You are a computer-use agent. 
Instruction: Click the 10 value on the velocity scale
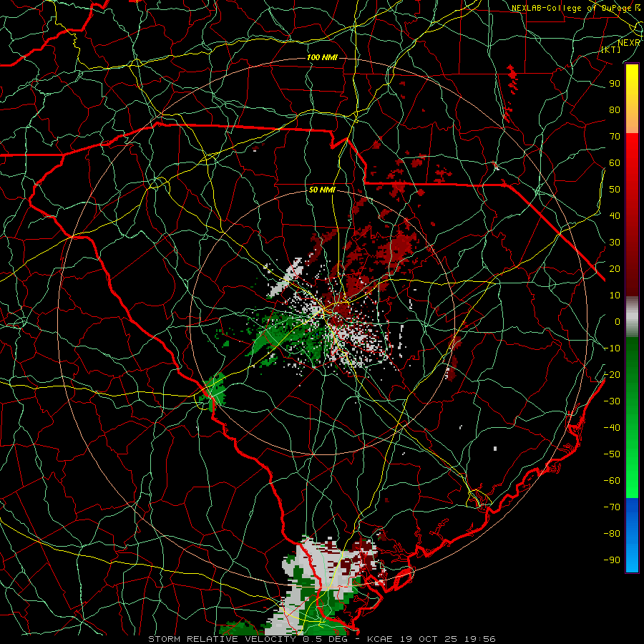tap(615, 296)
